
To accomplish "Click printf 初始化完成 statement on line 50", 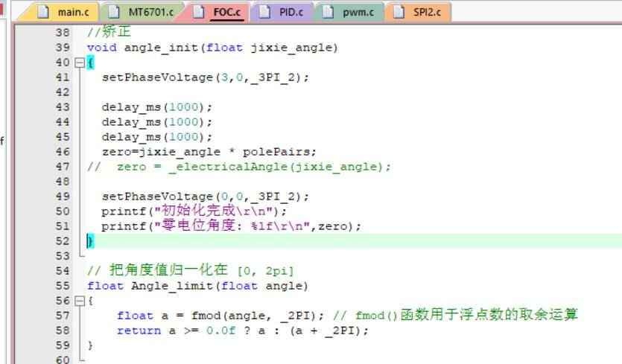I will pos(194,211).
